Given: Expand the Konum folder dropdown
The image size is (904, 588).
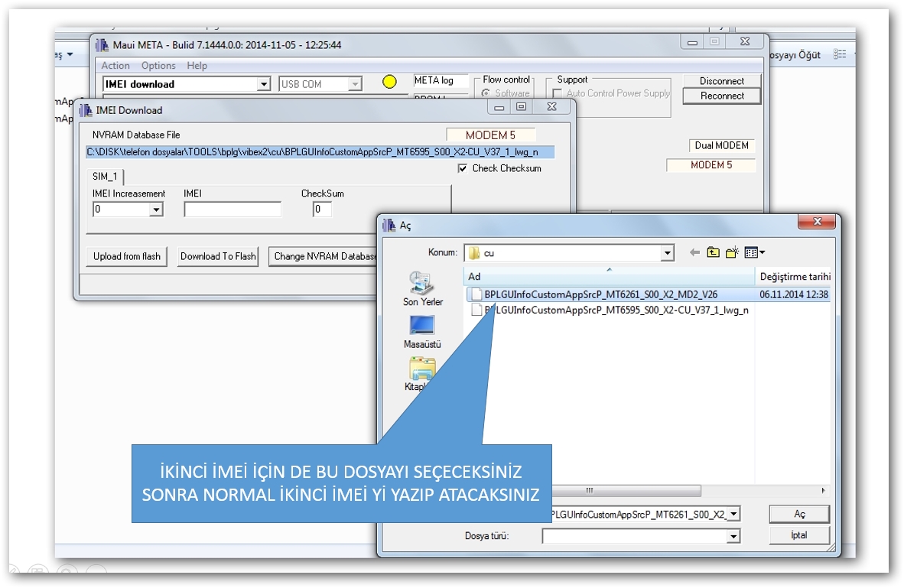Looking at the screenshot, I should click(x=667, y=252).
